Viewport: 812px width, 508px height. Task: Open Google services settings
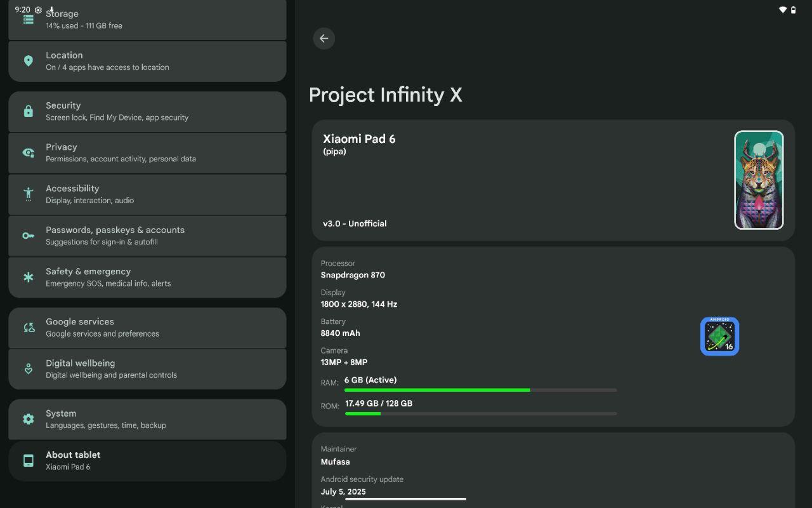point(147,328)
